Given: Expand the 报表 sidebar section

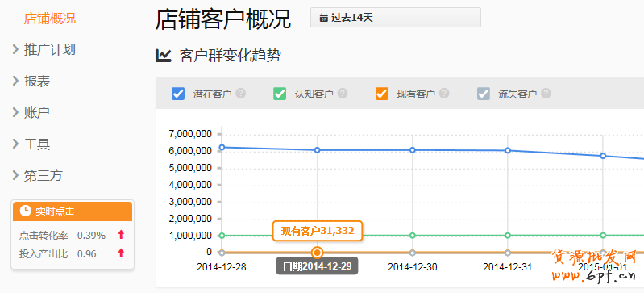Looking at the screenshot, I should coord(31,81).
